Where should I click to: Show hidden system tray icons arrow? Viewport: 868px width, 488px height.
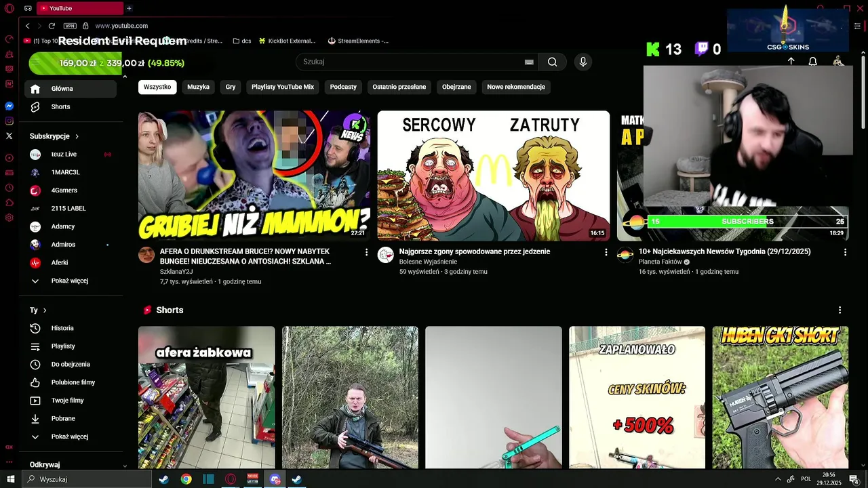(x=777, y=479)
